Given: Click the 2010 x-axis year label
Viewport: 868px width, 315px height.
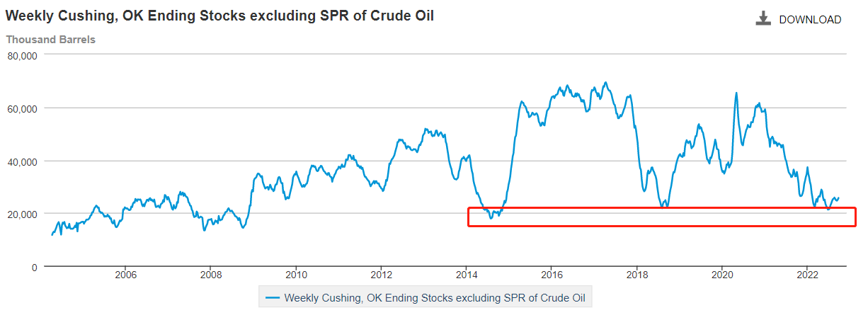Looking at the screenshot, I should click(296, 275).
